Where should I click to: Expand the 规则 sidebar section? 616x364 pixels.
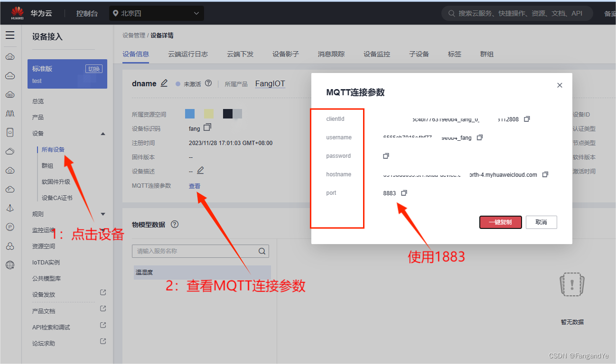[x=103, y=214]
